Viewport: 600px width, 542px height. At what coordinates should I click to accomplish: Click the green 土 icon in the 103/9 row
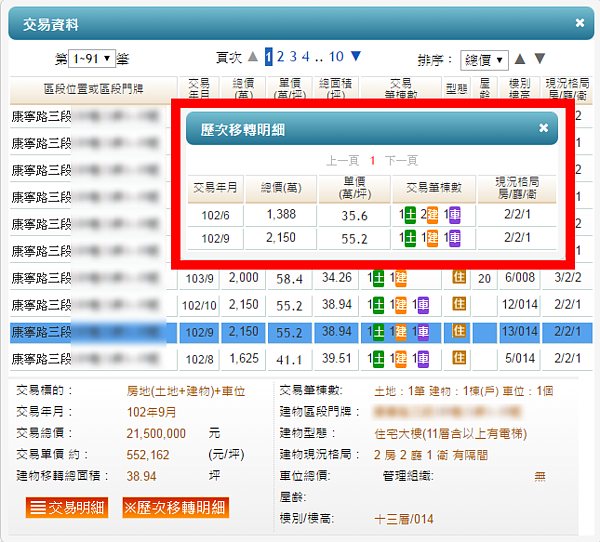click(x=378, y=278)
